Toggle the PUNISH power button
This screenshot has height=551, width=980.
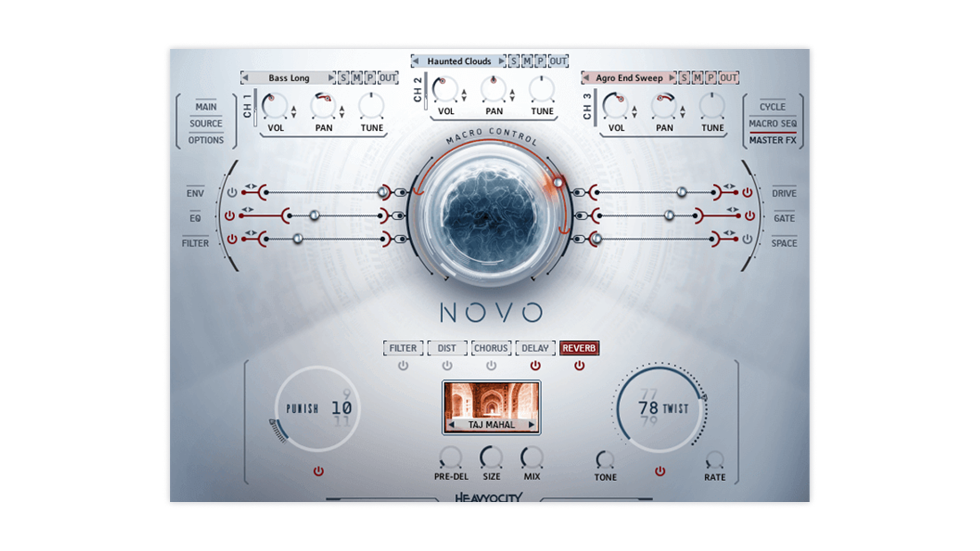pyautogui.click(x=318, y=471)
